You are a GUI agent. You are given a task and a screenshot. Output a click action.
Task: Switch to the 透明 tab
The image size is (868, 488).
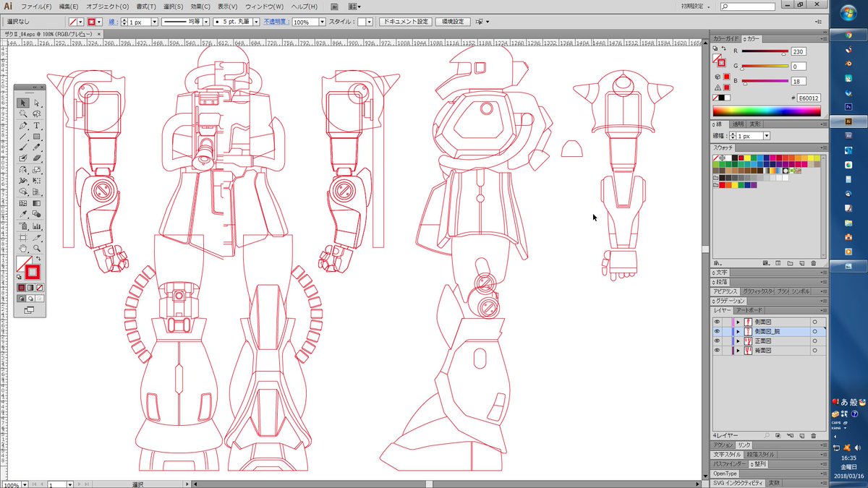click(737, 124)
